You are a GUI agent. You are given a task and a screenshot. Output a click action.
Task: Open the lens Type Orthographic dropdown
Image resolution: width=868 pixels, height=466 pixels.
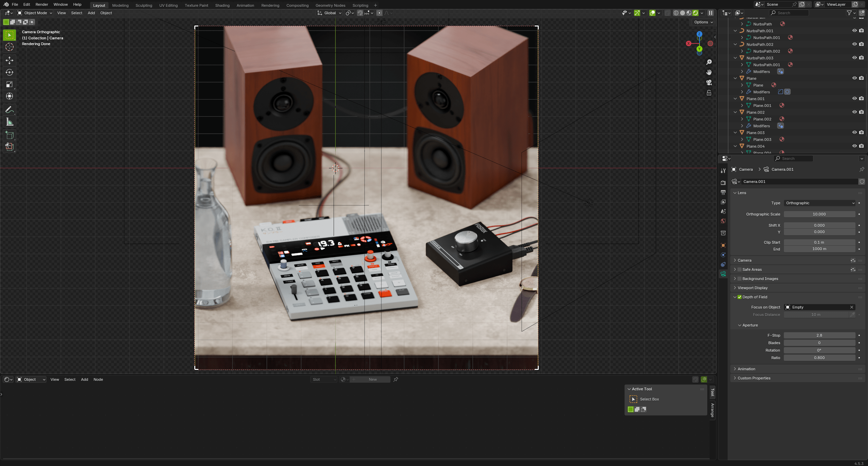819,203
